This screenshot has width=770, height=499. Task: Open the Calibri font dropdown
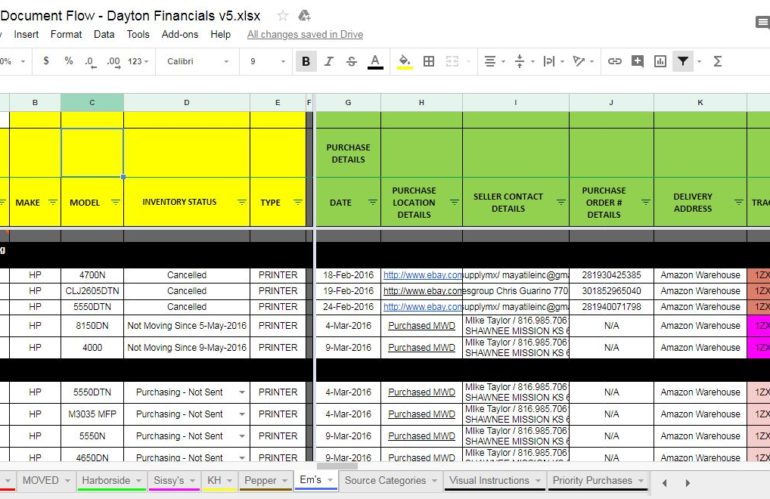click(x=198, y=61)
